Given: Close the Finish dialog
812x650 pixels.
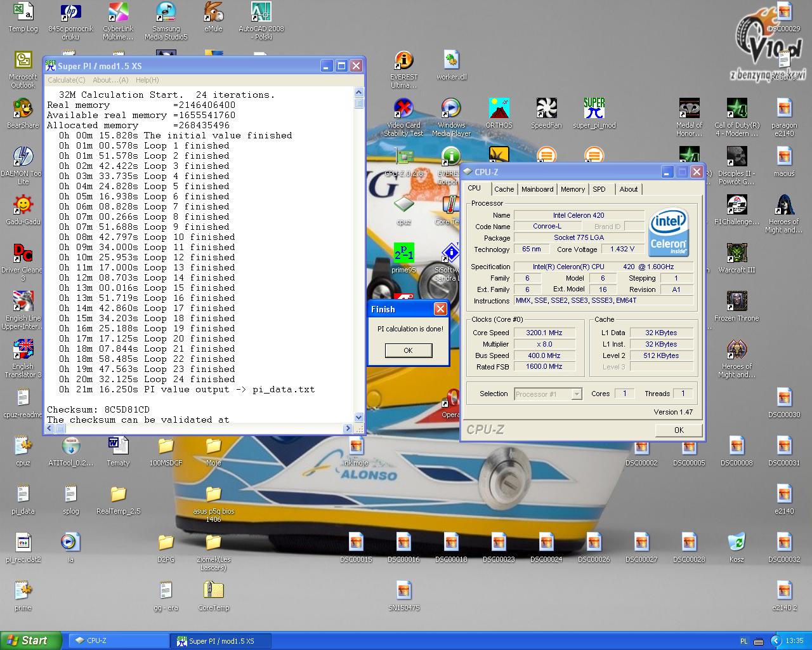Looking at the screenshot, I should [x=440, y=309].
